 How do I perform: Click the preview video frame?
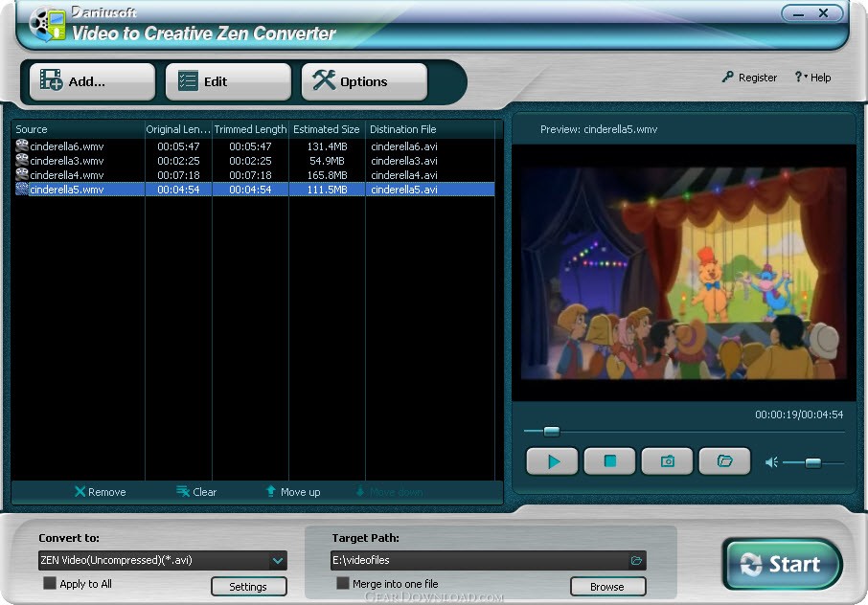click(684, 273)
